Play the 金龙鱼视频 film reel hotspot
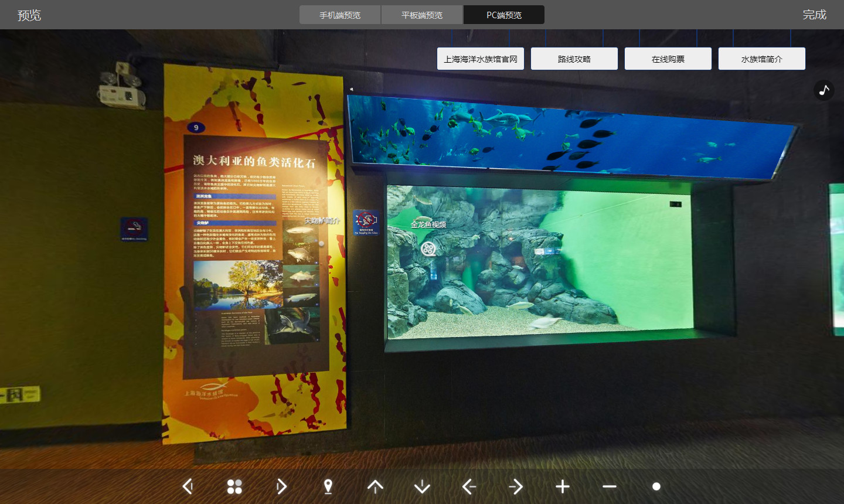 point(428,248)
